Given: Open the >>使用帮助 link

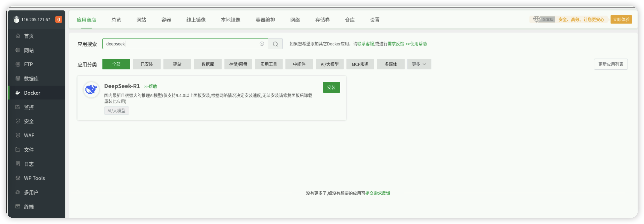Looking at the screenshot, I should coord(416,44).
